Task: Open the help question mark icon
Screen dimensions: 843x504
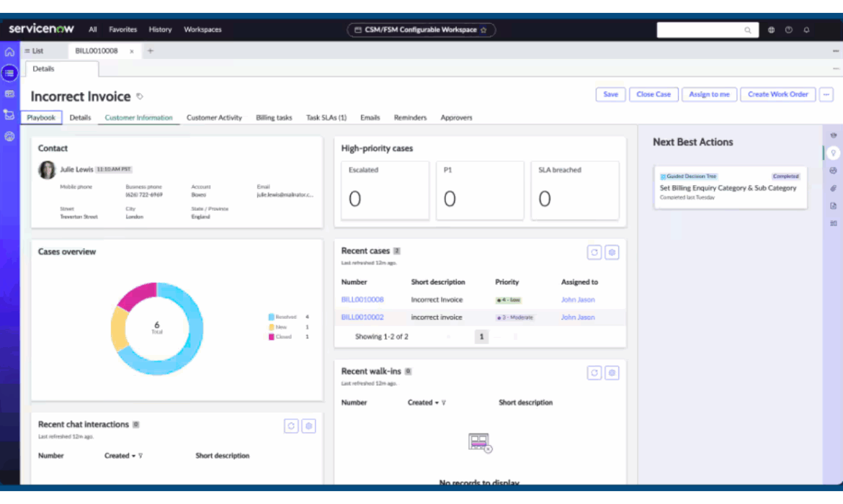Action: point(789,30)
